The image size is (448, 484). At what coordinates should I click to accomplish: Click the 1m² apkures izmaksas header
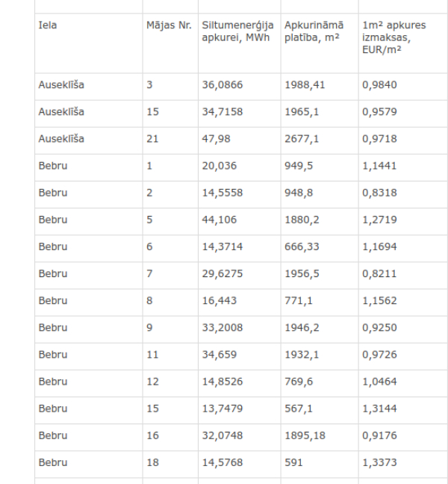[x=393, y=37]
